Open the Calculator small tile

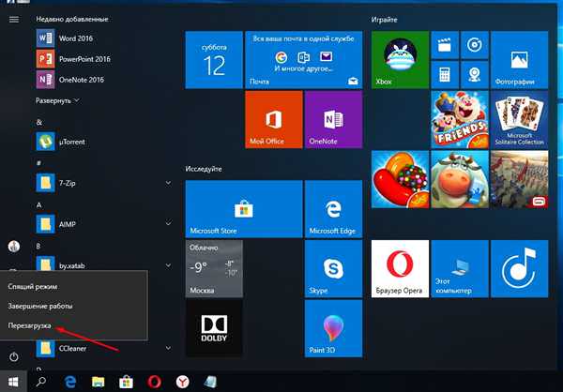[x=445, y=75]
